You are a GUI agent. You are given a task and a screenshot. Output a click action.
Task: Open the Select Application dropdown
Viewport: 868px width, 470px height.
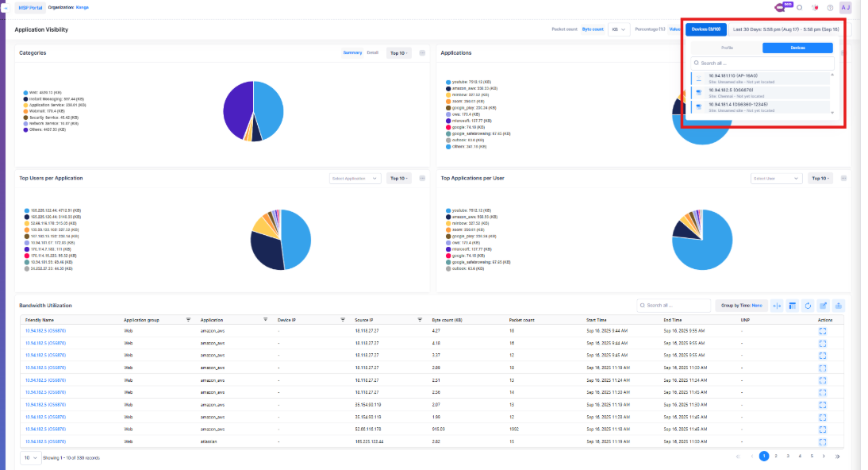coord(355,178)
